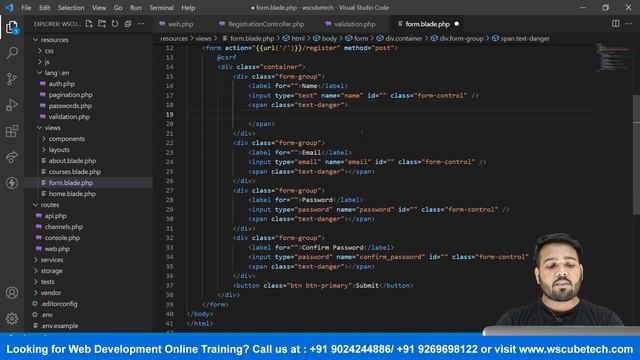Open the Selection menu
Image resolution: width=640 pixels, height=360 pixels.
coord(71,7)
